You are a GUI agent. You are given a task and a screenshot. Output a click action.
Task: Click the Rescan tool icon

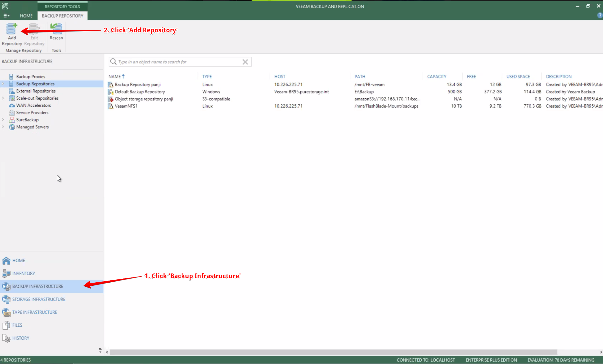pyautogui.click(x=56, y=29)
